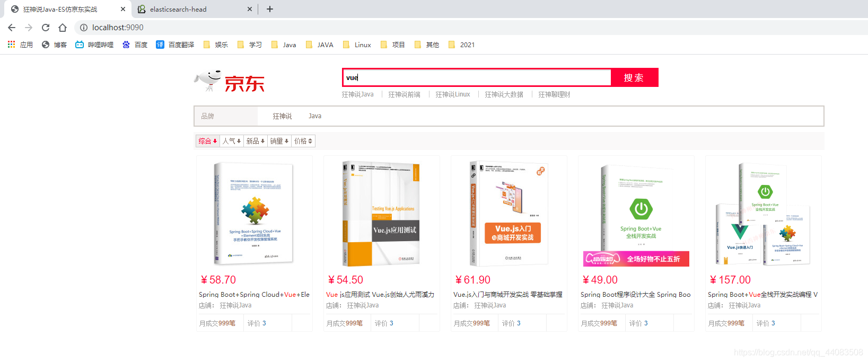Open 百度翻译 bookmark
Viewport: 868px width, 362px height.
click(x=175, y=45)
